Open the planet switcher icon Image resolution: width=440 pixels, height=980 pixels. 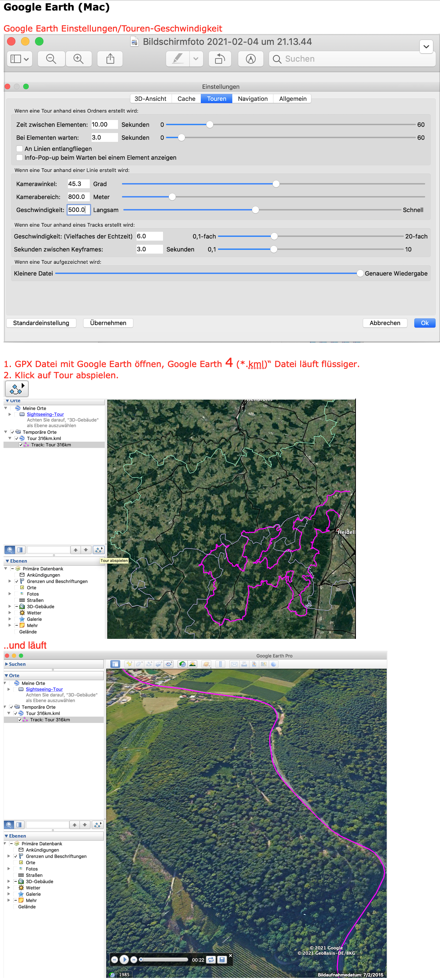coord(206,664)
